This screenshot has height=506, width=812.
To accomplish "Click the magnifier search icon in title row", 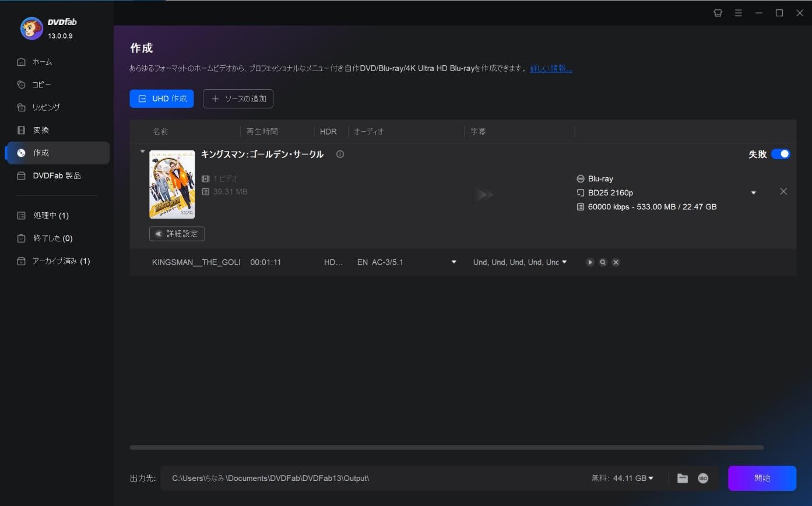I will click(x=603, y=262).
